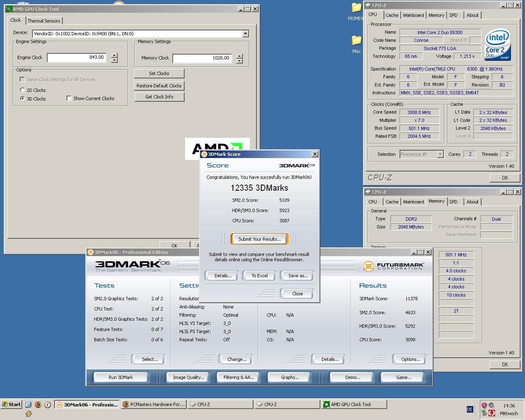This screenshot has height=420, width=525.
Task: Increase Memory Clock with up arrow
Action: pos(240,56)
